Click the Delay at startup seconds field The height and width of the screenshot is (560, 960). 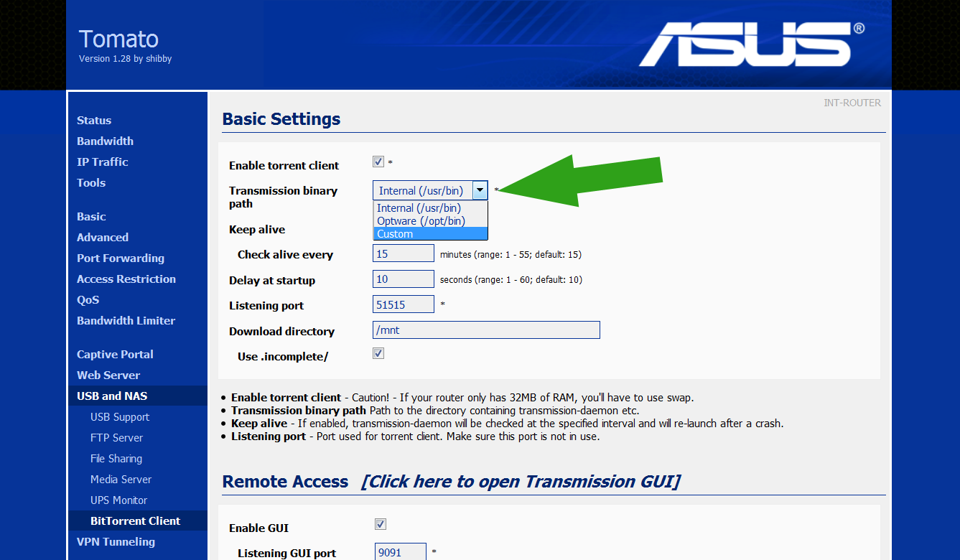tap(404, 279)
